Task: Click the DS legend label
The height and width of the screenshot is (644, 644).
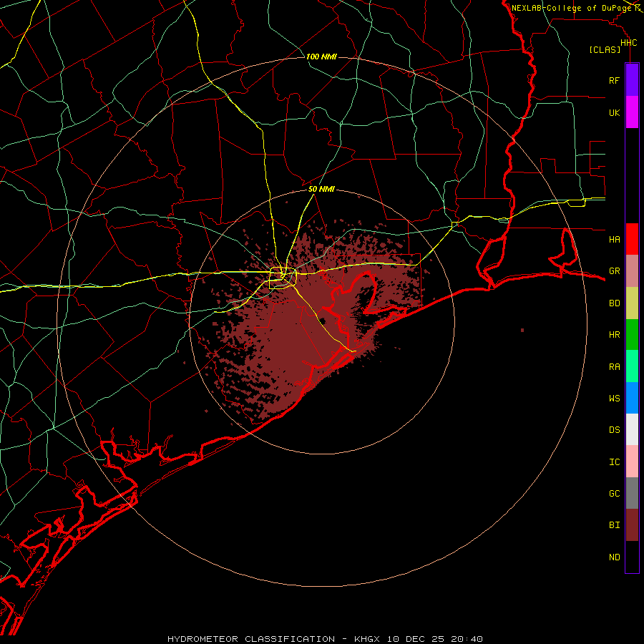Action: click(x=614, y=430)
